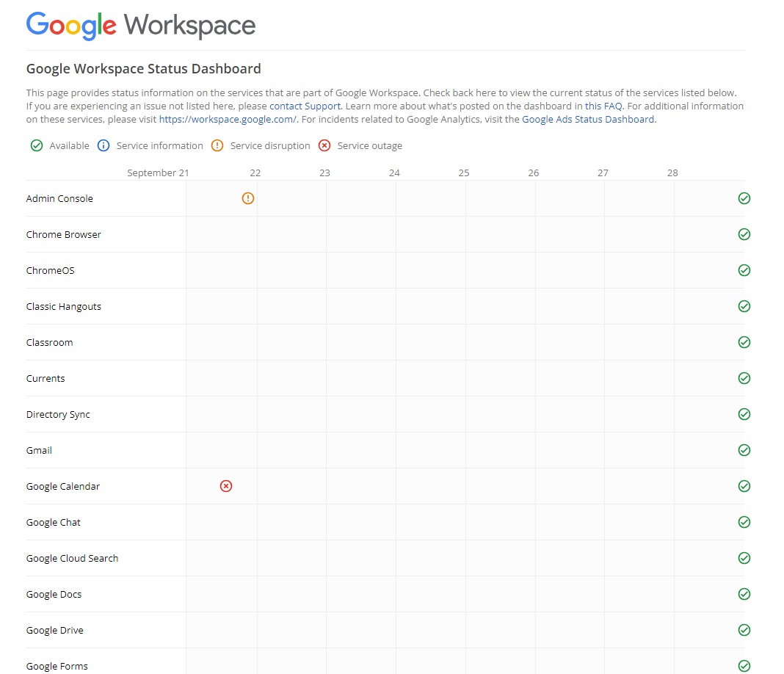Select the ChromeOS service name
This screenshot has width=784, height=674.
click(50, 270)
